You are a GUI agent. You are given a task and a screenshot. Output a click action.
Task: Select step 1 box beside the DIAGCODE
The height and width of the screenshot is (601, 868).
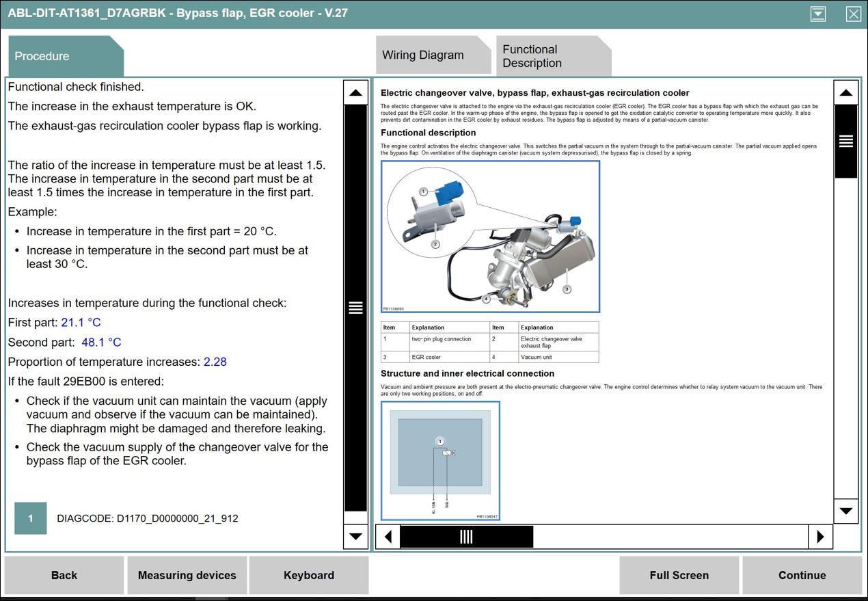pos(31,518)
